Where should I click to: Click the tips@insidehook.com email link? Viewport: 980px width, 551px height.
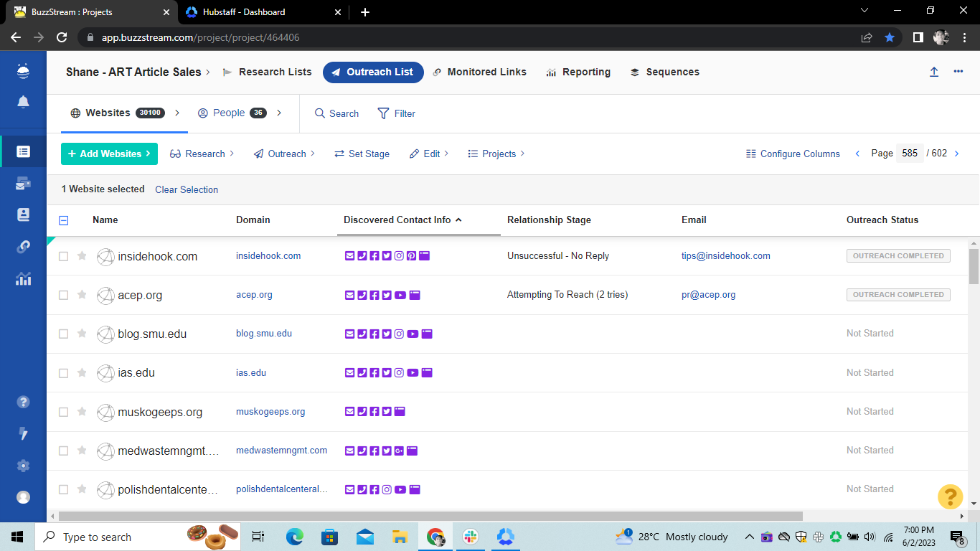(x=726, y=255)
